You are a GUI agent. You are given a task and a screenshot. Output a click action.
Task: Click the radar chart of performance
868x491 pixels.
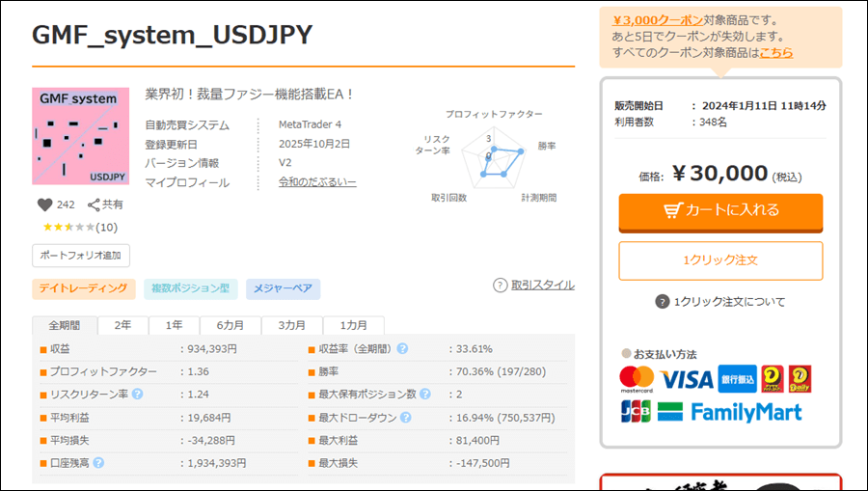494,160
